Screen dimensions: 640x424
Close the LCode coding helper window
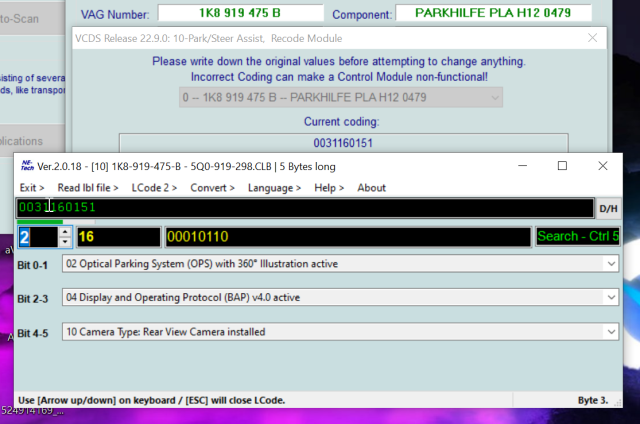click(606, 165)
